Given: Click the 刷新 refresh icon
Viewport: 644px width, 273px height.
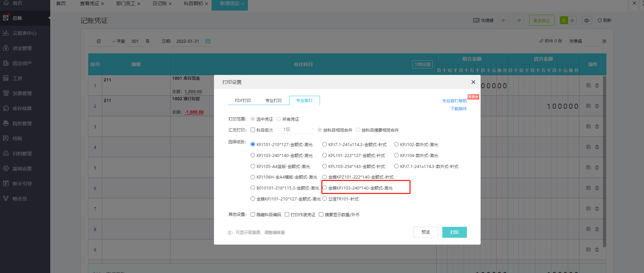Looking at the screenshot, I should click(600, 21).
